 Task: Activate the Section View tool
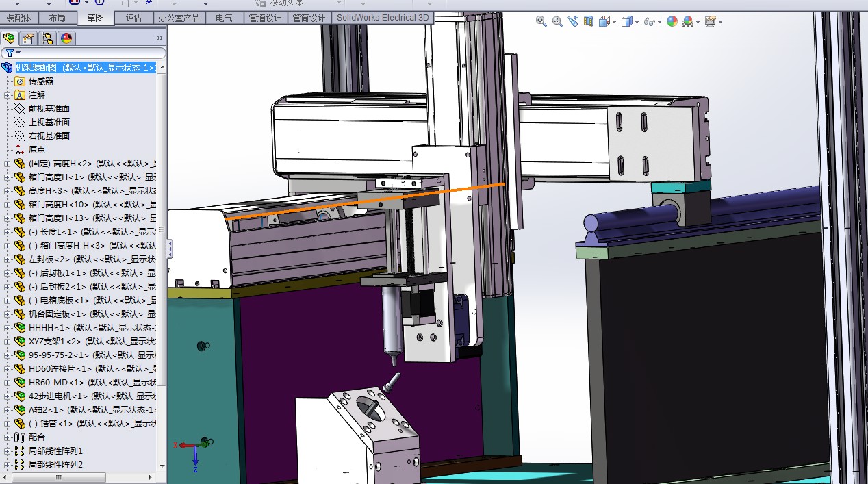(589, 21)
